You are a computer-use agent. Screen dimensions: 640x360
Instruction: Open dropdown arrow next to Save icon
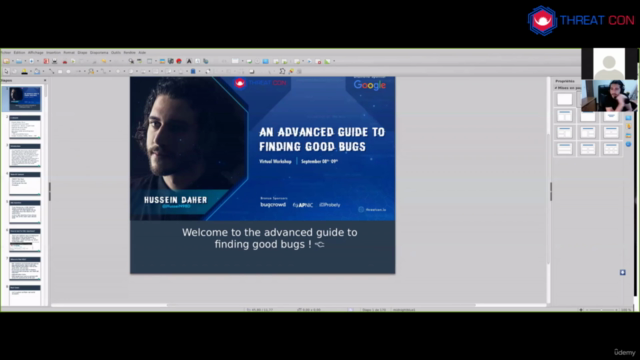38,61
